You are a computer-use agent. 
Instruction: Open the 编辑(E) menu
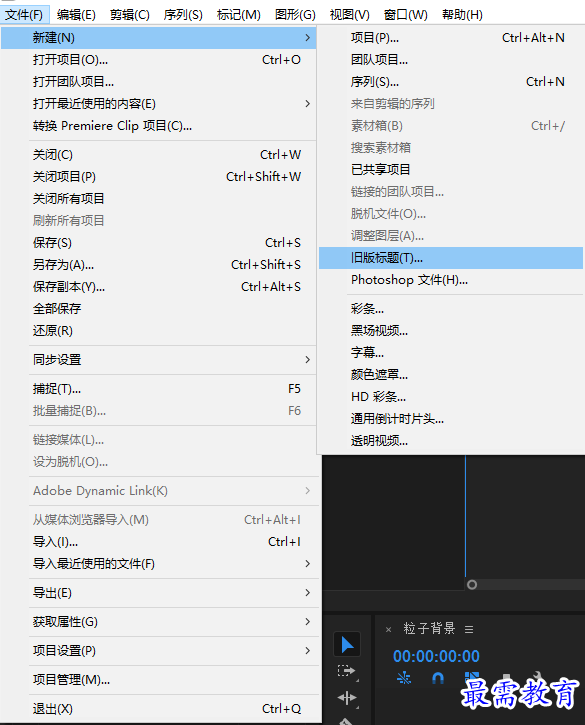pos(76,15)
